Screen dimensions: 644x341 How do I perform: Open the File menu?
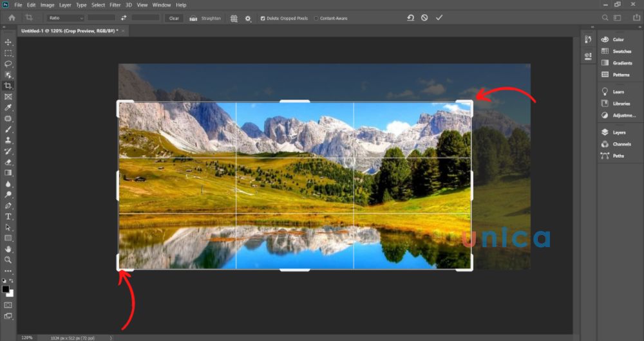(x=18, y=5)
